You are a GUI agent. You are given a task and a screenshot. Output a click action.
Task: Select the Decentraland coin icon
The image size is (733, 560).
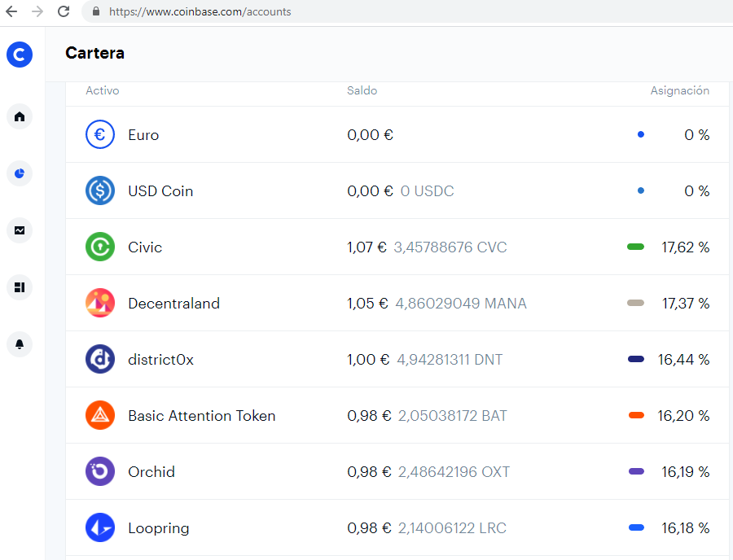click(x=100, y=303)
